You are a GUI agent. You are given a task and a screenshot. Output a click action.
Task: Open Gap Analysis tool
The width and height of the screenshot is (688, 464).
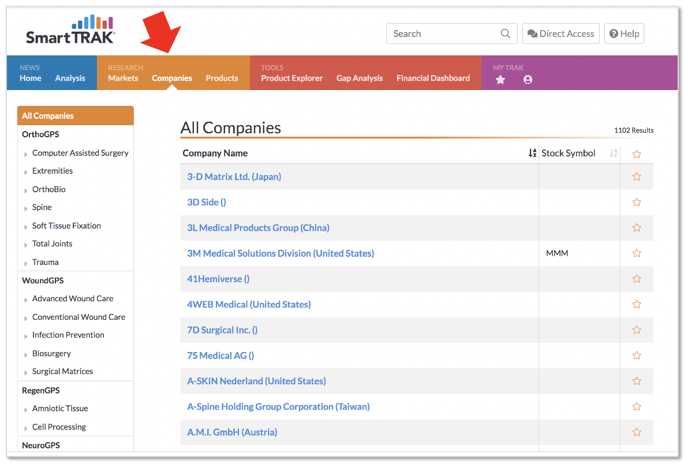(359, 78)
